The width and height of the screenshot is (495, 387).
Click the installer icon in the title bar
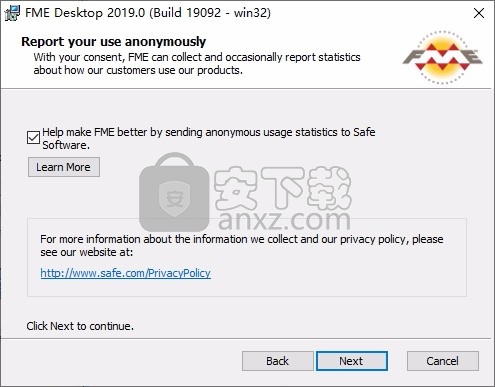click(12, 13)
